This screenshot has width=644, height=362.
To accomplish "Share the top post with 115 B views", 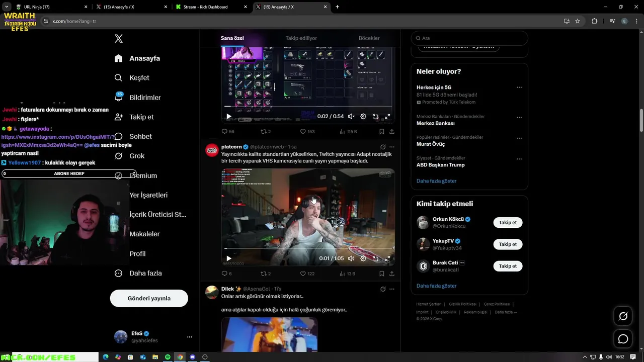I will (392, 132).
